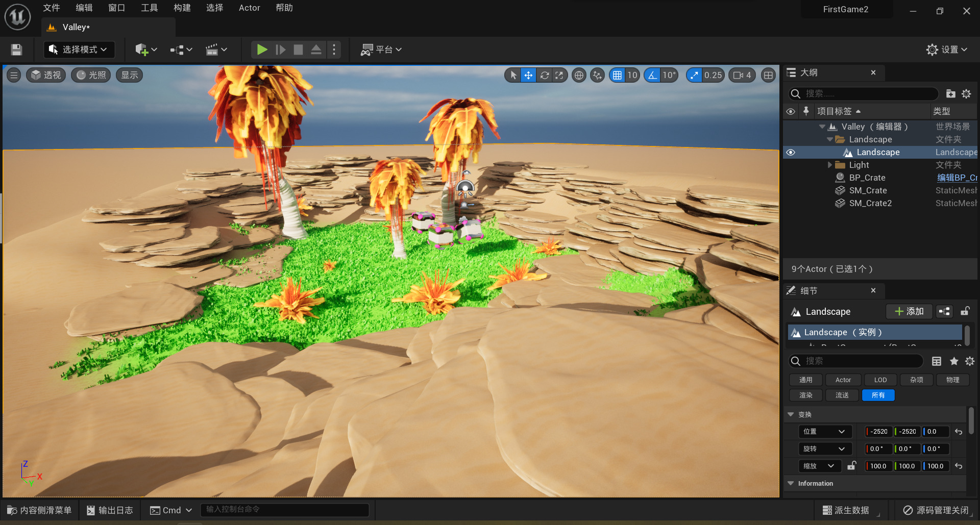
Task: Select 通用 filter in details
Action: tap(806, 380)
